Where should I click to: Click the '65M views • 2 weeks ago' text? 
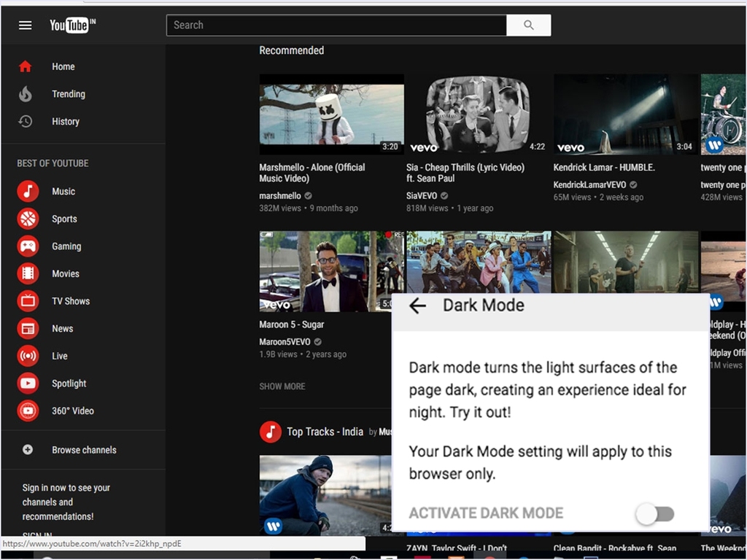pyautogui.click(x=598, y=197)
